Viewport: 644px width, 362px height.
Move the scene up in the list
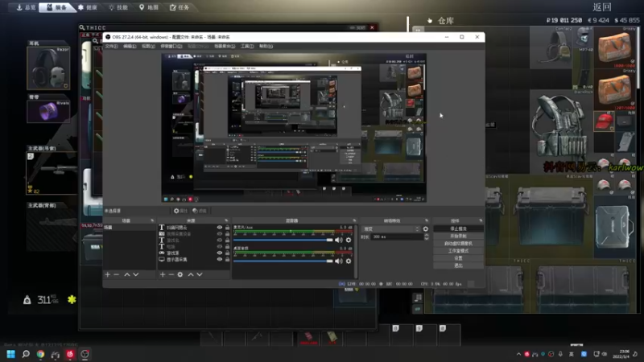[127, 274]
